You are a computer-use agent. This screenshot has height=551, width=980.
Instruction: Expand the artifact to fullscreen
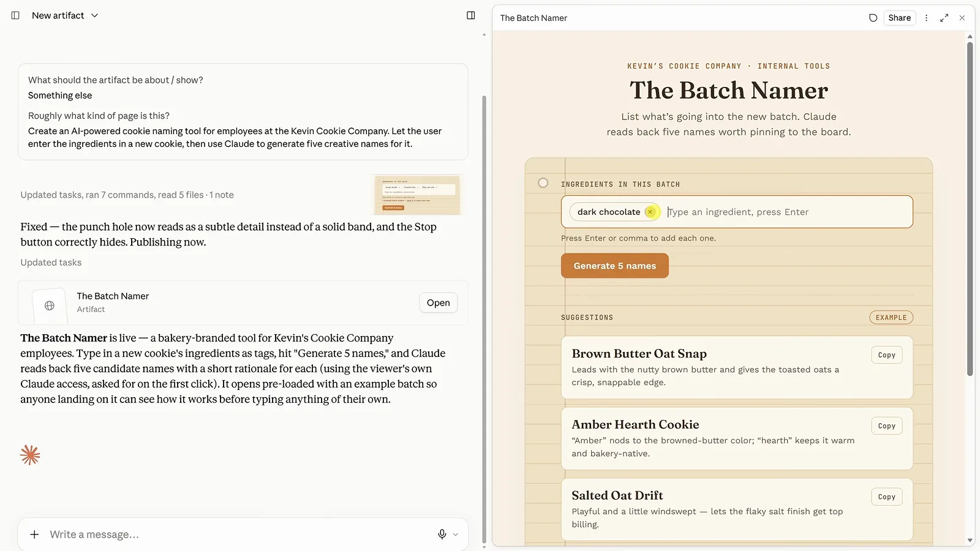(x=944, y=18)
